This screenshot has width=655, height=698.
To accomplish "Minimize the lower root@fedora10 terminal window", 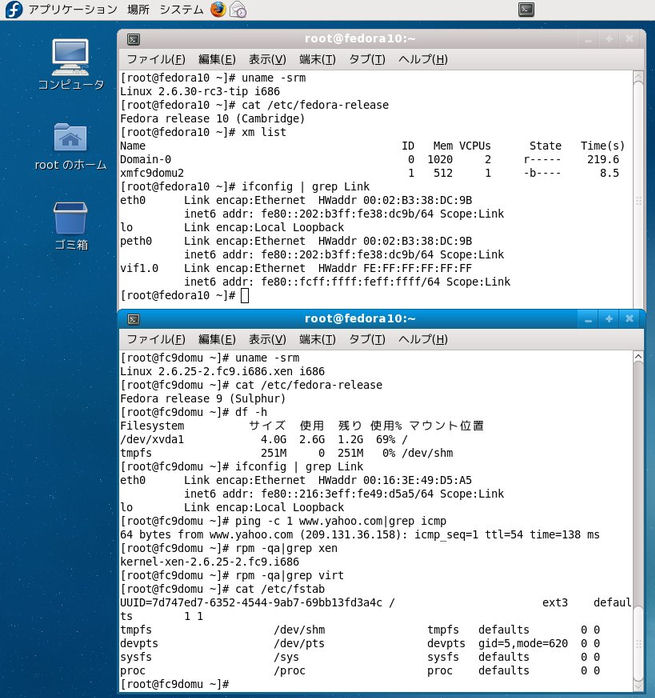I will pos(588,319).
